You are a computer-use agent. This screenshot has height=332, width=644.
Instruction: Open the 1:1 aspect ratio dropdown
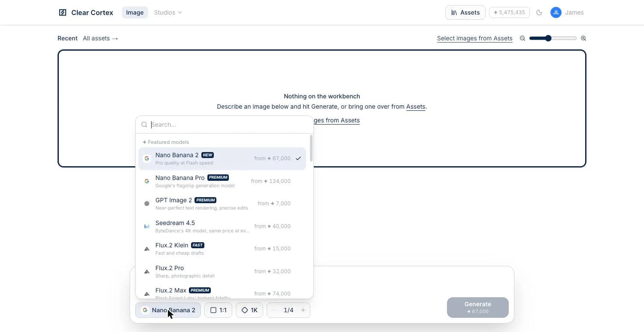click(218, 310)
